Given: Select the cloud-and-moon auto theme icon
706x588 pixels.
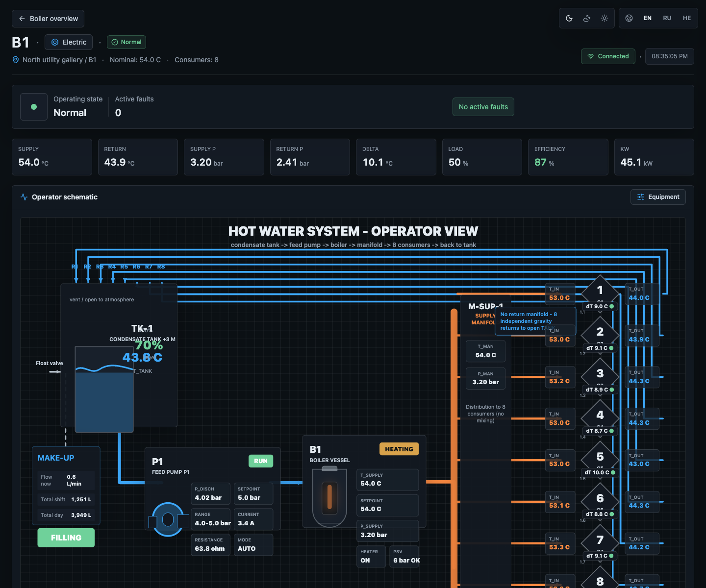Looking at the screenshot, I should [587, 18].
